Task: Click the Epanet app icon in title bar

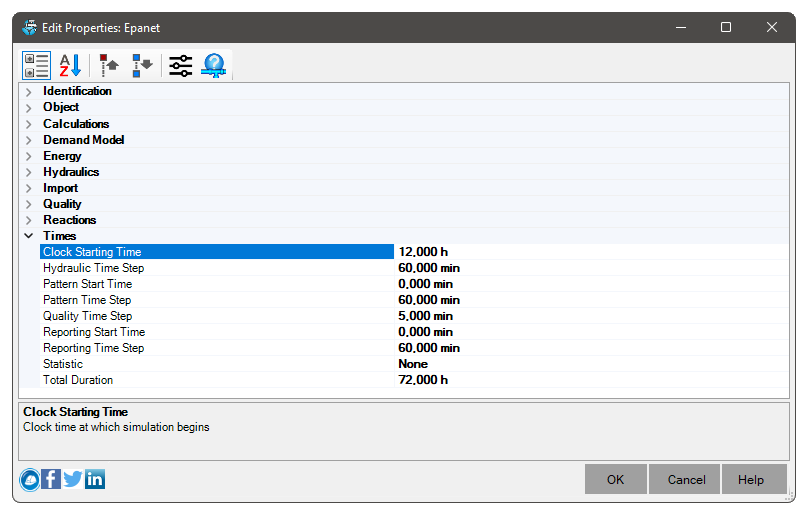Action: [30, 27]
